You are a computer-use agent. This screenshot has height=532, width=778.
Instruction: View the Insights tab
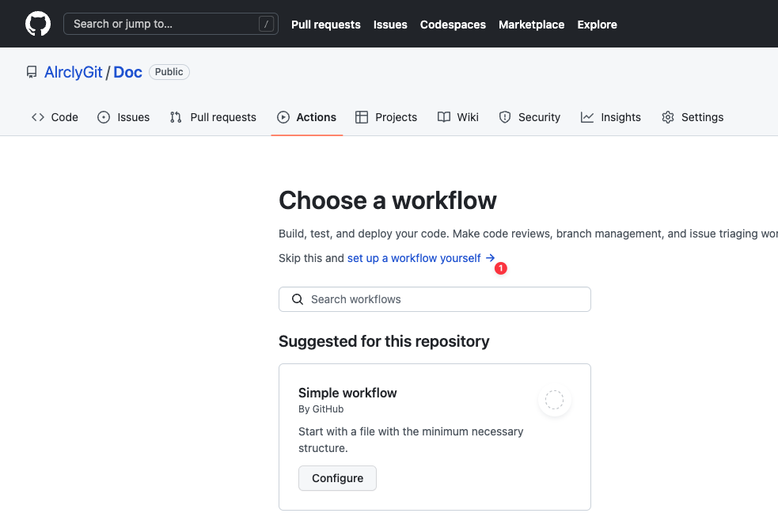click(x=610, y=117)
